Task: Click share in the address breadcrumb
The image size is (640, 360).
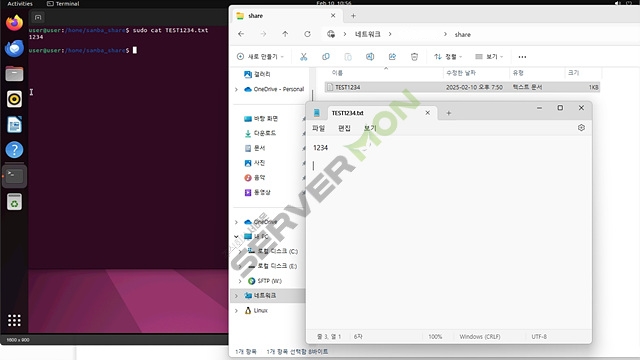Action: [x=463, y=34]
